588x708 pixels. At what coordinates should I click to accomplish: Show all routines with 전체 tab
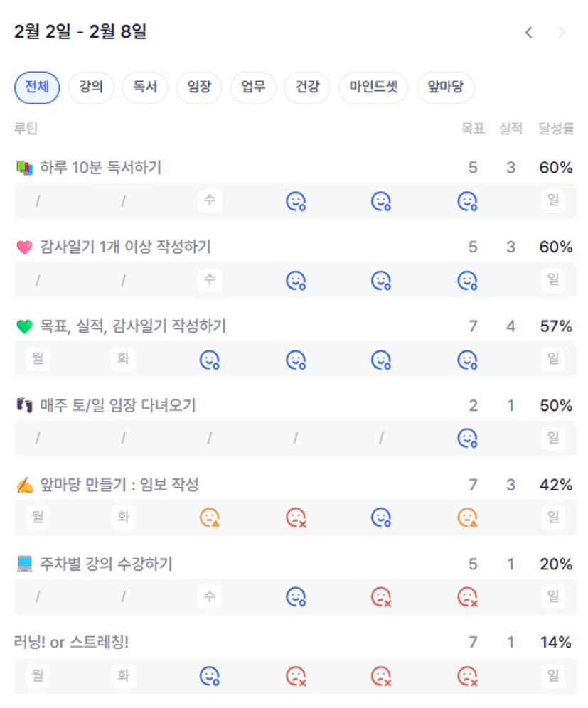pos(37,88)
